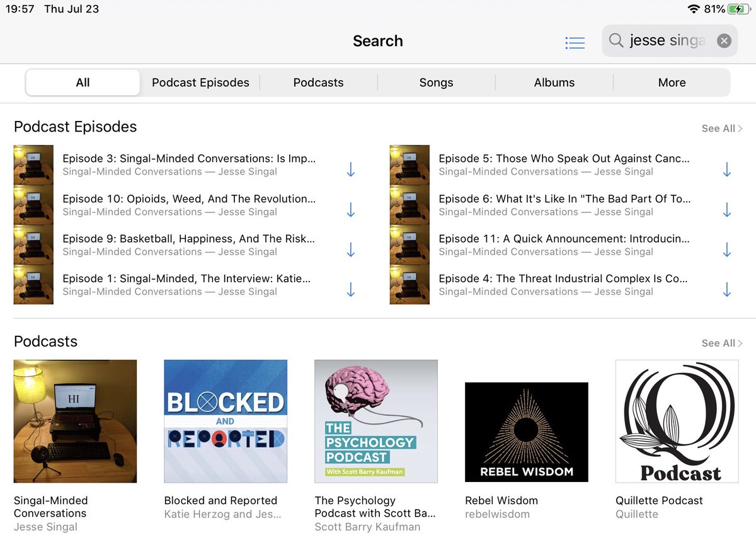Open Episode 11 A Quick Announcement title
Image resolution: width=756 pixels, height=545 pixels.
point(564,239)
